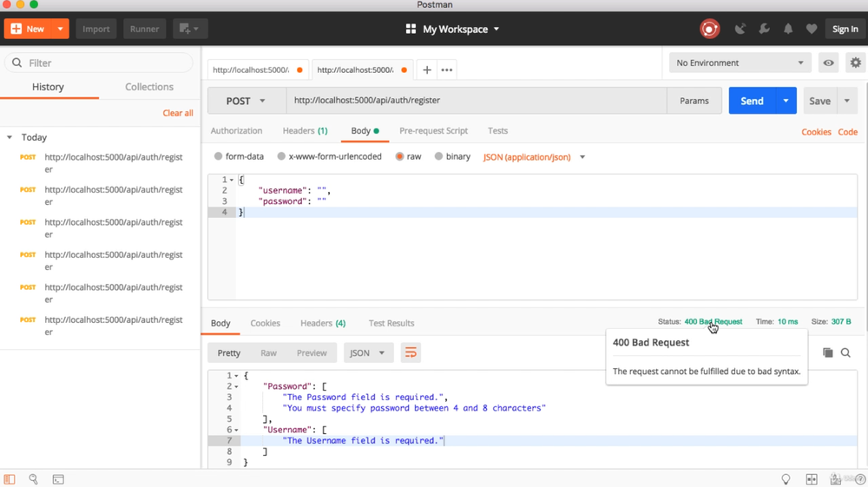This screenshot has height=487, width=868.
Task: Open the Pre-request Script tab
Action: (433, 131)
